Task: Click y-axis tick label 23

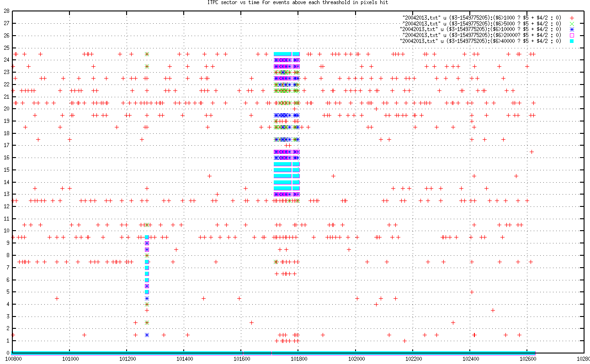Action: [x=6, y=72]
